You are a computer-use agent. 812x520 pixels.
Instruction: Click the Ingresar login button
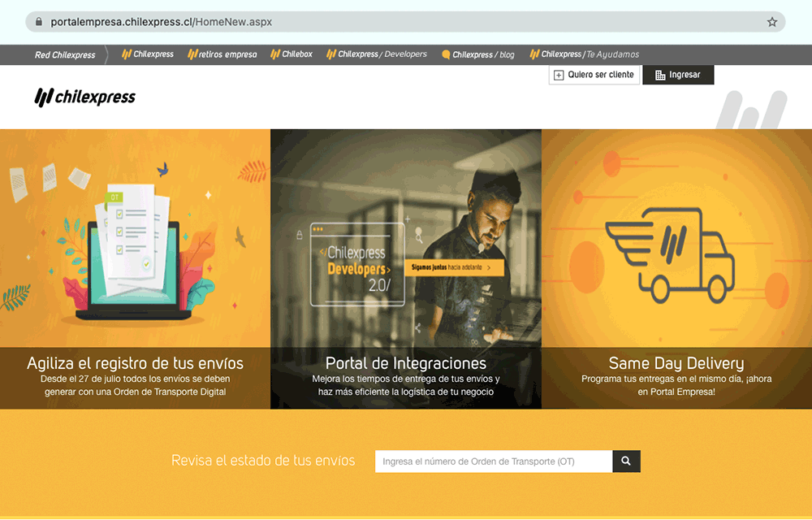tap(678, 75)
